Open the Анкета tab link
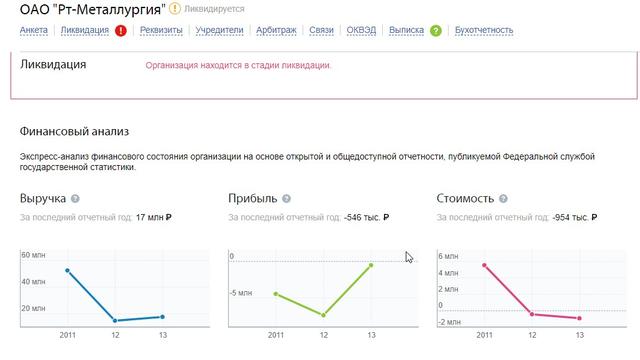This screenshot has width=640, height=360. [x=33, y=30]
